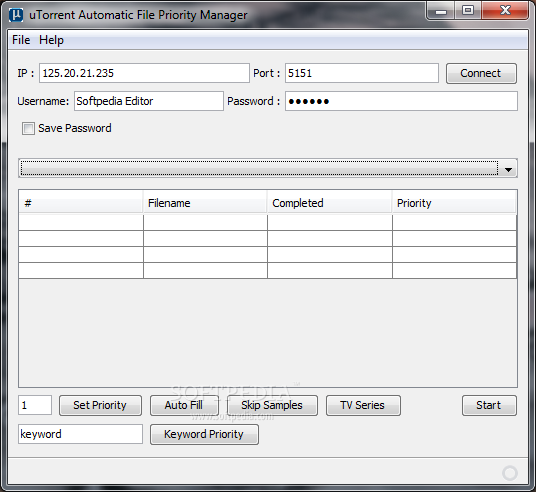Click the Port input field

[362, 73]
